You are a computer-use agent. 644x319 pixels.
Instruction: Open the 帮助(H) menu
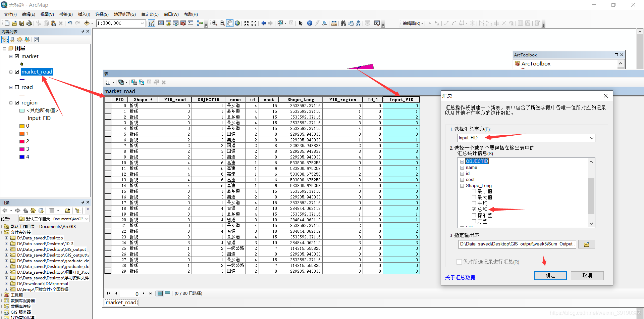coord(191,14)
